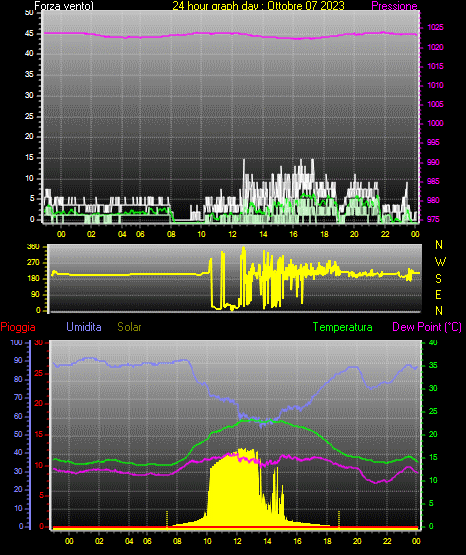Click '5' on the green temperature axis
This screenshot has width=466, height=555.
(431, 503)
